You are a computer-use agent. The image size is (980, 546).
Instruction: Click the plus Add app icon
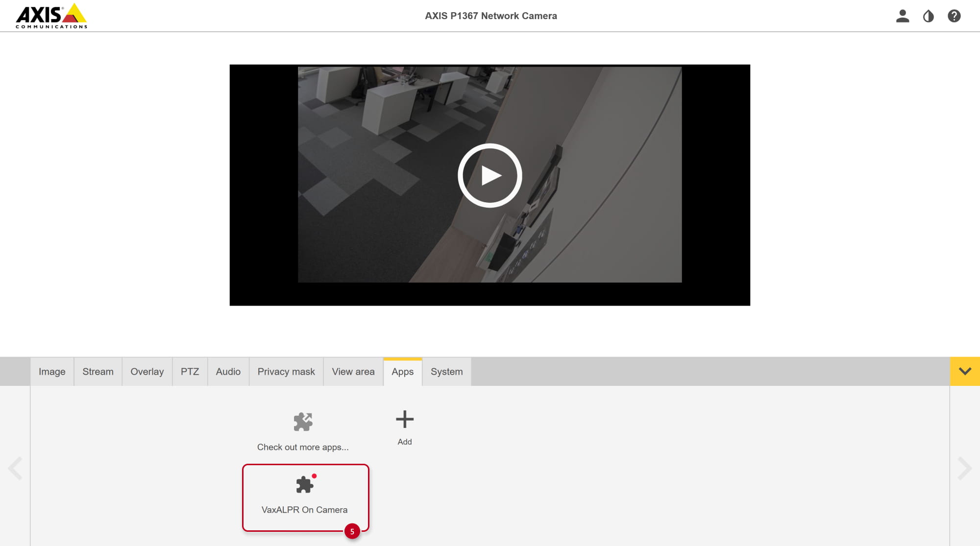[405, 419]
